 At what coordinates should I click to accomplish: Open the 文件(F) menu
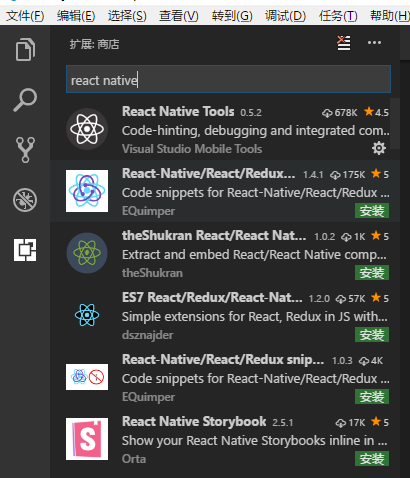25,16
